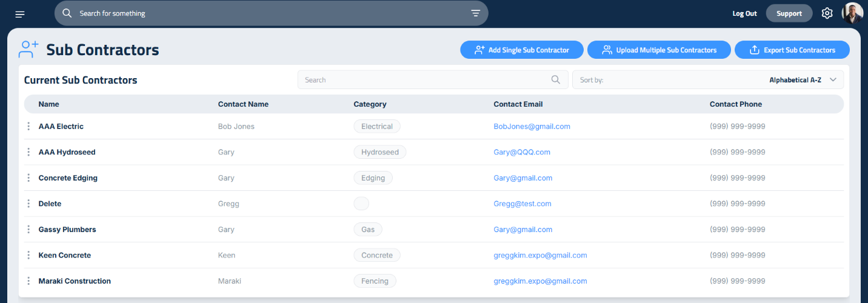The height and width of the screenshot is (303, 868).
Task: Click the Hydroseed category tag
Action: [x=379, y=152]
